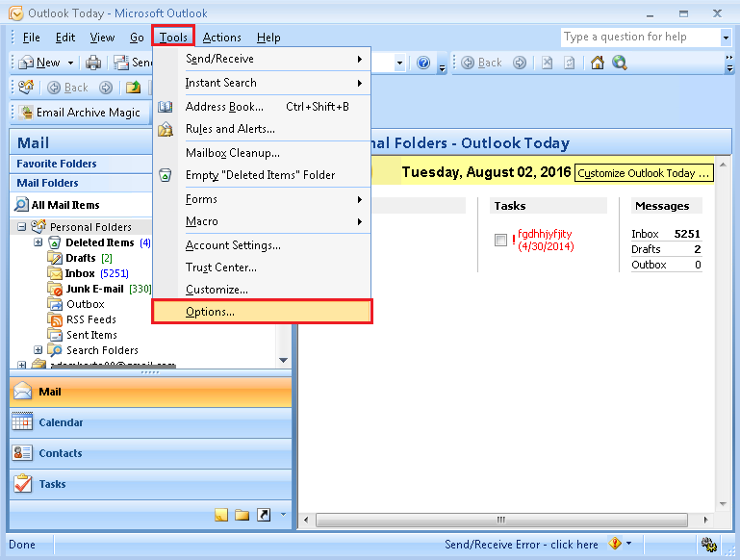This screenshot has width=740, height=560.
Task: Select the Junk E-mail folder
Action: pyautogui.click(x=94, y=289)
